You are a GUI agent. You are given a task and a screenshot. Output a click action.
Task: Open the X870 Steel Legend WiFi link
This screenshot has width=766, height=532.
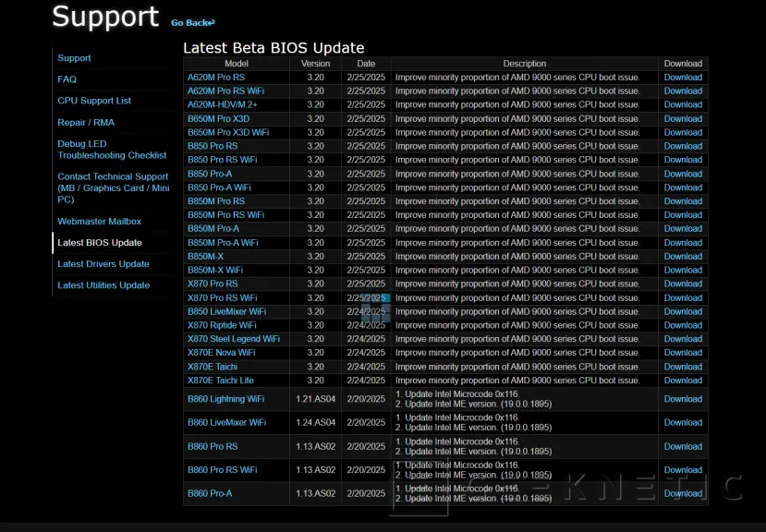(234, 339)
